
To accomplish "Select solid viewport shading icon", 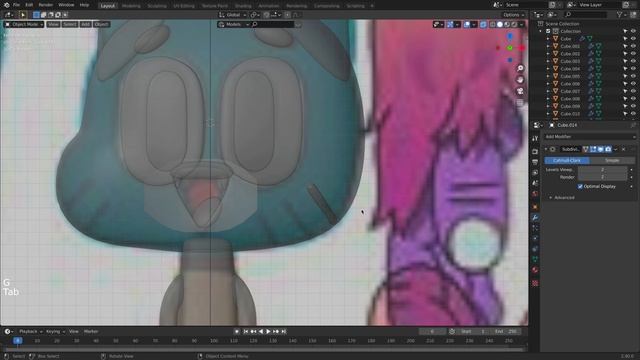I will tap(500, 24).
